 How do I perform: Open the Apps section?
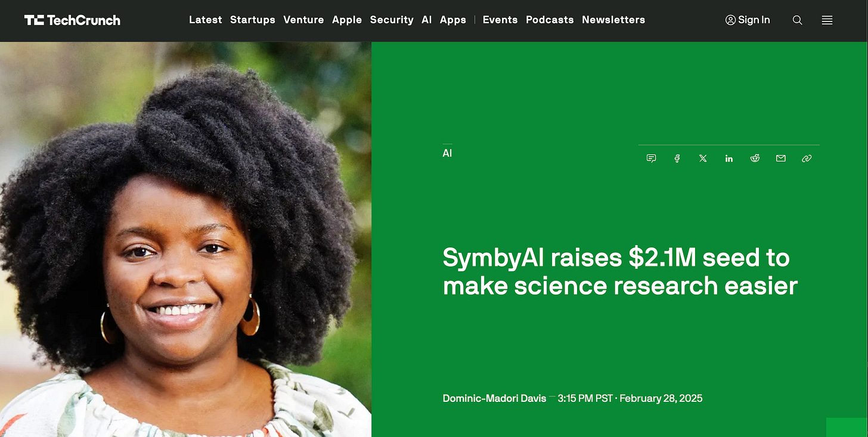click(453, 20)
